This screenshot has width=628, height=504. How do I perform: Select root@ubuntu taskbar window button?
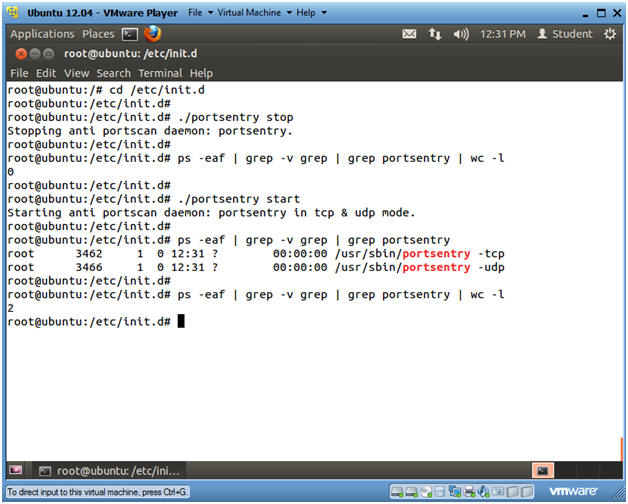click(x=109, y=471)
